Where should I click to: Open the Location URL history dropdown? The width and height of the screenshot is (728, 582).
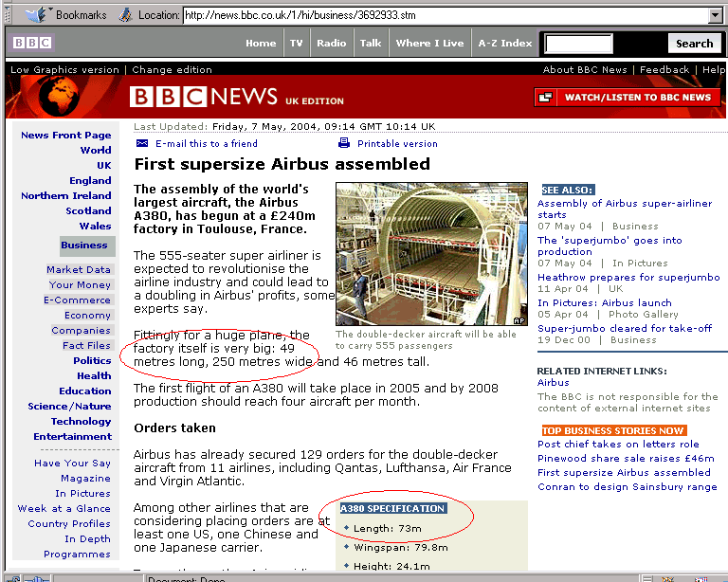click(716, 15)
